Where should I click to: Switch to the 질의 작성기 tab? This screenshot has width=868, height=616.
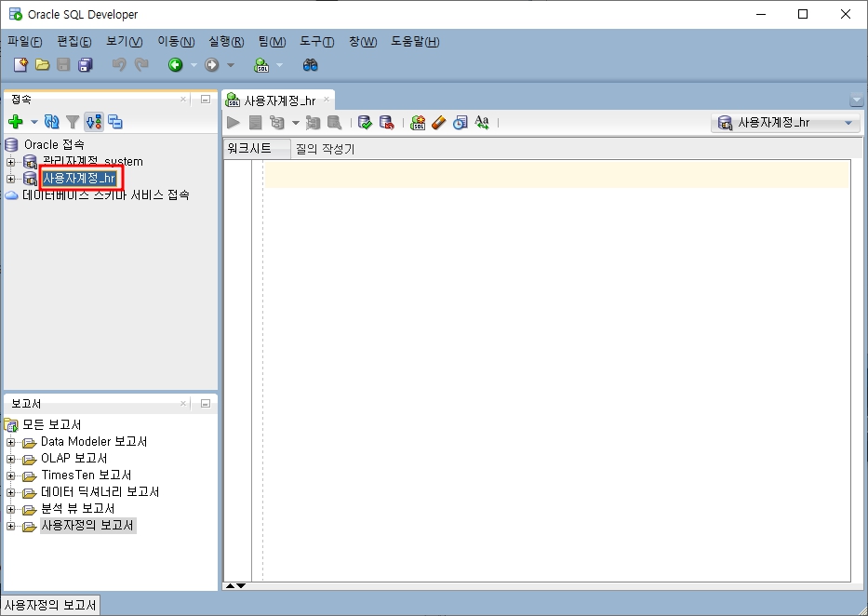(325, 149)
